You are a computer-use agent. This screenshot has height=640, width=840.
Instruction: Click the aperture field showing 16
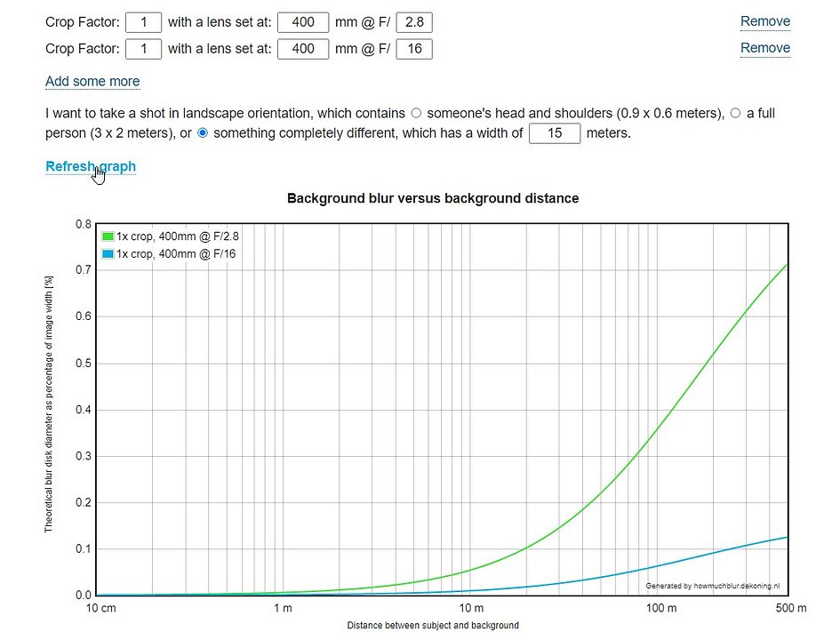pyautogui.click(x=414, y=49)
